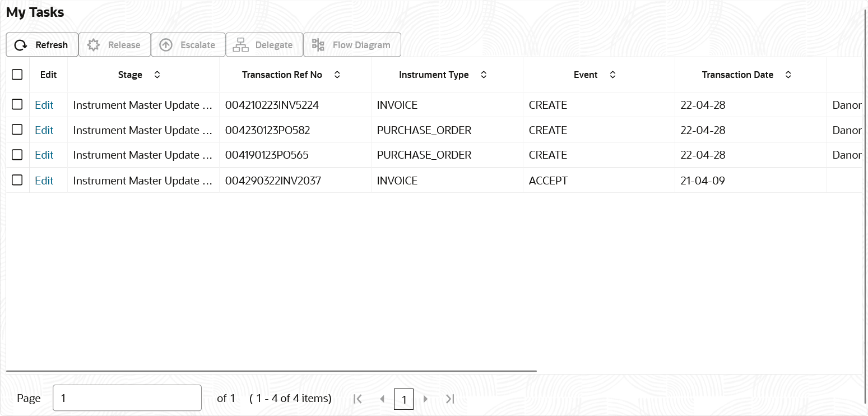The image size is (868, 416).
Task: Click the Event column header
Action: (586, 75)
